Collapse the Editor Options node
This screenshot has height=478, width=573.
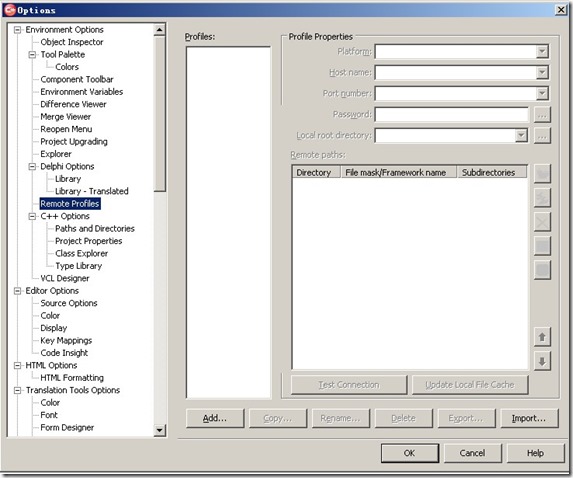pos(17,291)
